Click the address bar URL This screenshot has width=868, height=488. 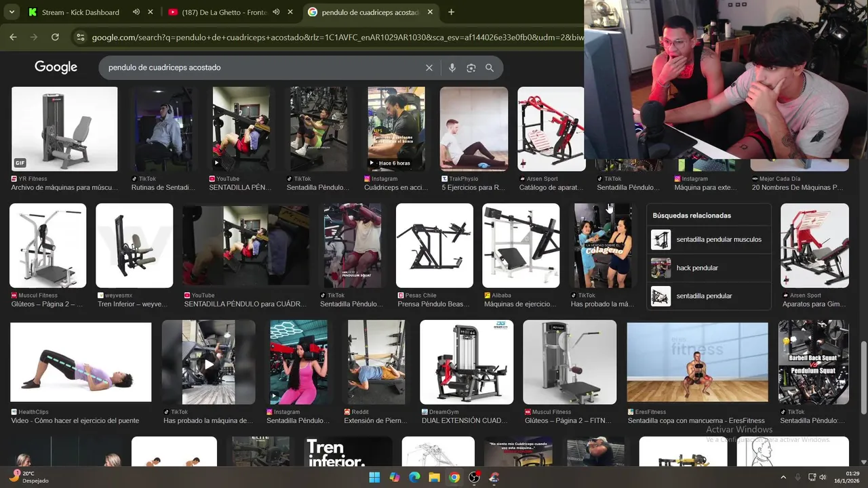337,37
